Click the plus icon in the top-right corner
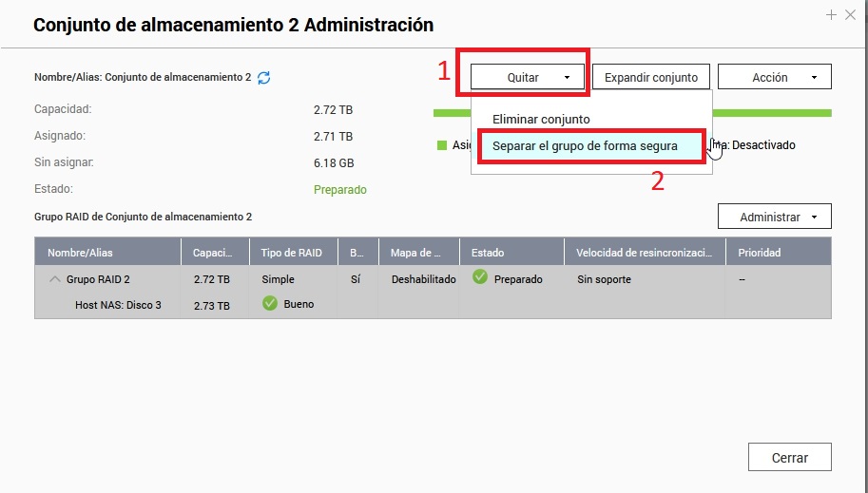868x493 pixels. tap(831, 15)
